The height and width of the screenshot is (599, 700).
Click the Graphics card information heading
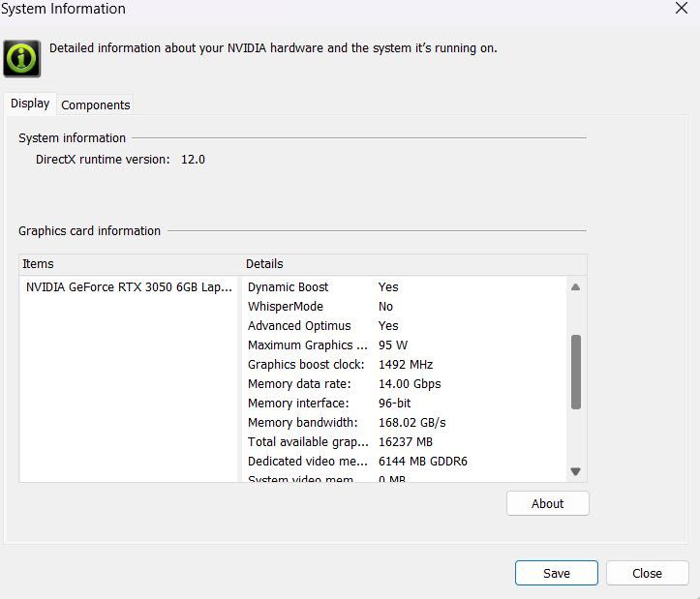point(89,230)
